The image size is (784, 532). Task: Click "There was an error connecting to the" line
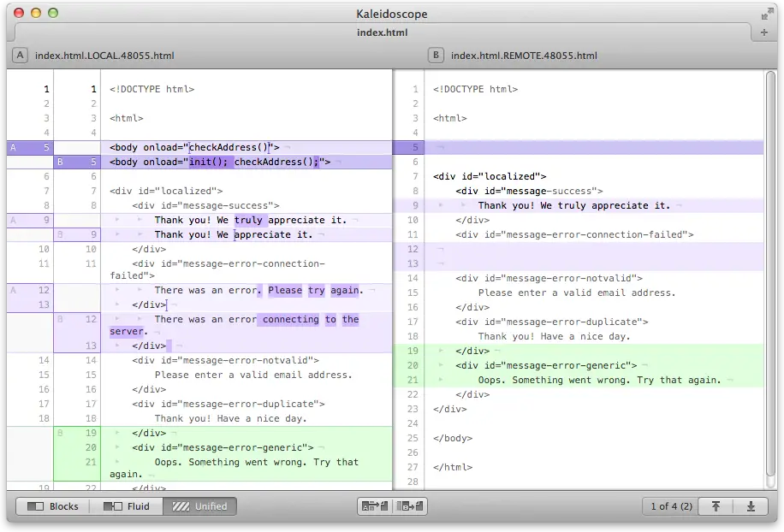pos(257,319)
